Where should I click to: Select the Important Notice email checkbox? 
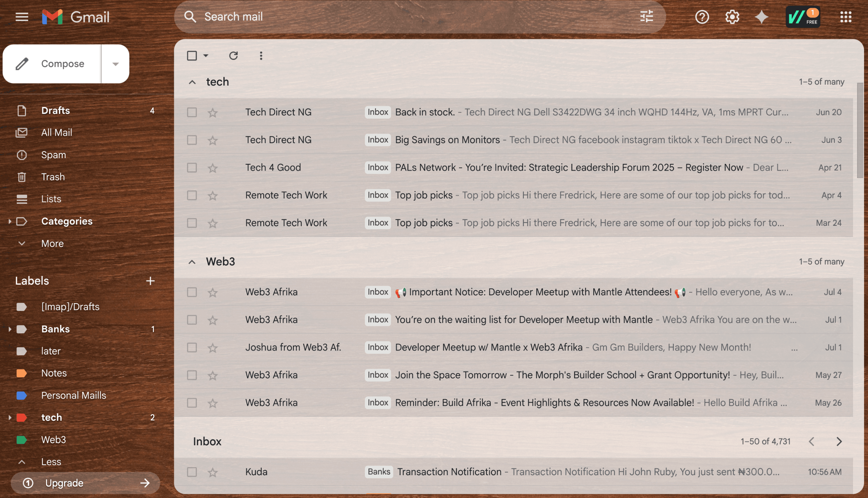pos(192,292)
